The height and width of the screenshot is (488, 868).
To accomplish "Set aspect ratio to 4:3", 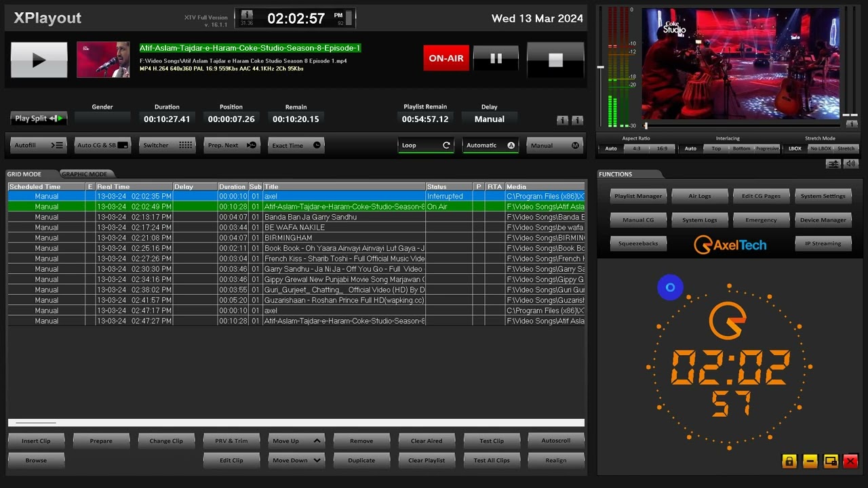I will [636, 148].
